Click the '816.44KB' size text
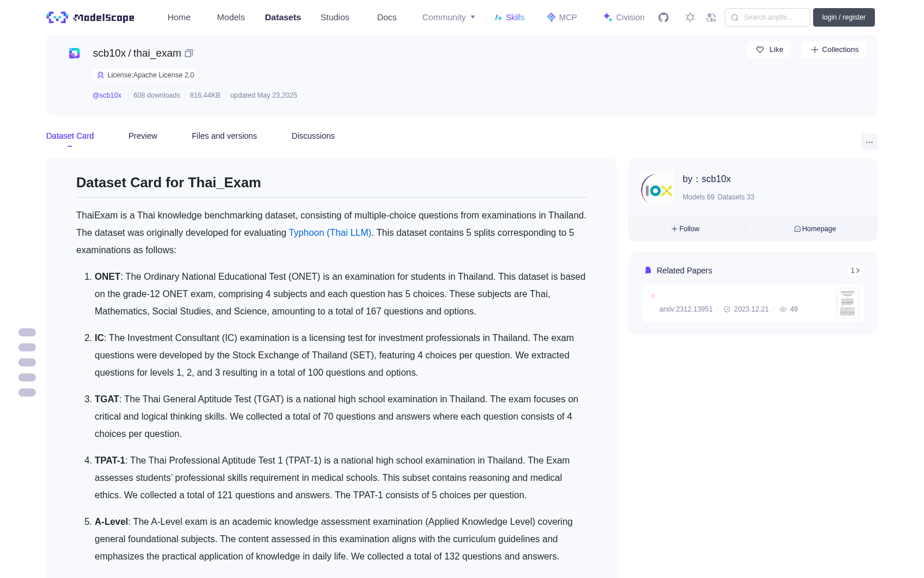The width and height of the screenshot is (924, 578). (205, 95)
